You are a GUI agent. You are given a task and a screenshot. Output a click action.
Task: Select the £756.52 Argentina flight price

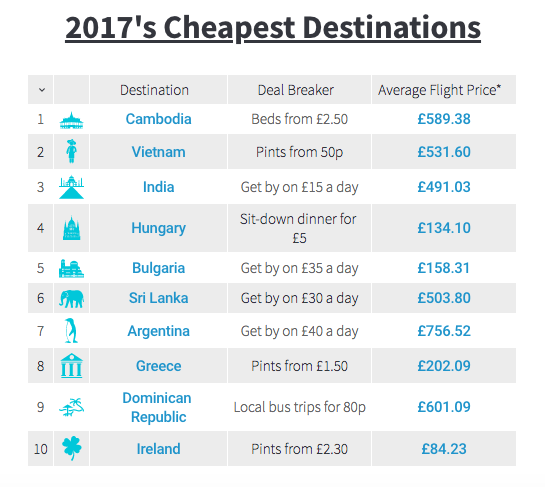(x=444, y=331)
